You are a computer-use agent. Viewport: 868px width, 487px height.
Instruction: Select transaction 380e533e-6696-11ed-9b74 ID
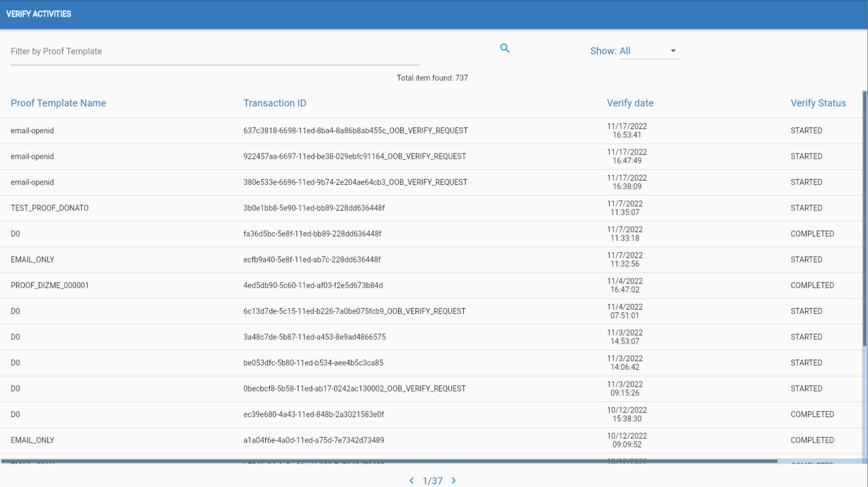coord(355,182)
